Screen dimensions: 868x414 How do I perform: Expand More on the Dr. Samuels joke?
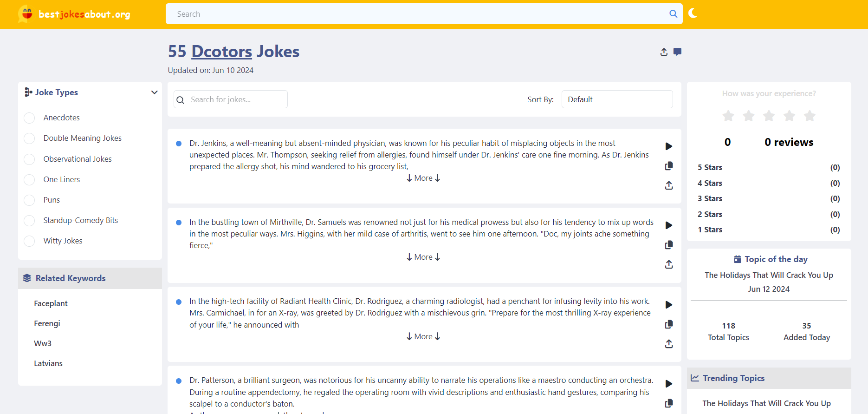[423, 257]
